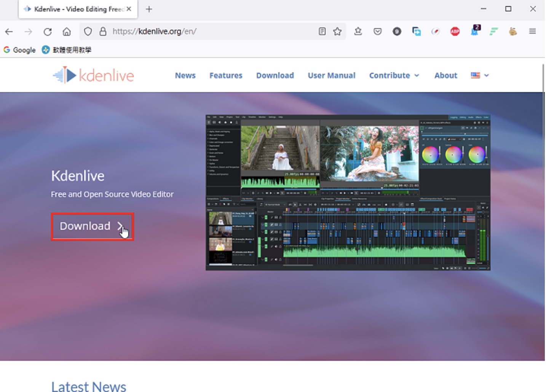The height and width of the screenshot is (392, 546).
Task: Toggle reader view icon in address bar
Action: tap(322, 31)
